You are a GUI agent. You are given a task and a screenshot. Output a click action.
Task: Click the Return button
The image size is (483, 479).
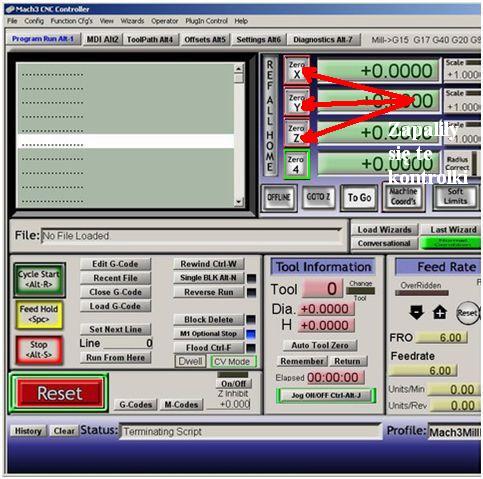348,361
